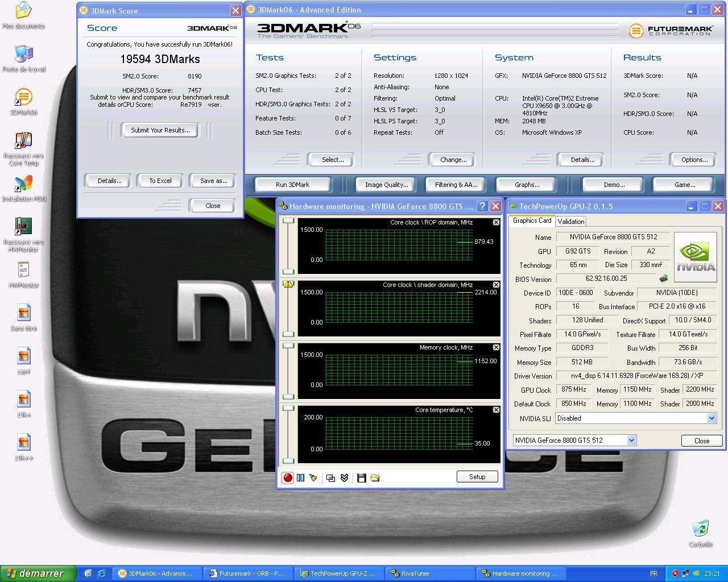Viewport: 728px width, 582px height.
Task: Click Change under Settings
Action: (x=453, y=160)
